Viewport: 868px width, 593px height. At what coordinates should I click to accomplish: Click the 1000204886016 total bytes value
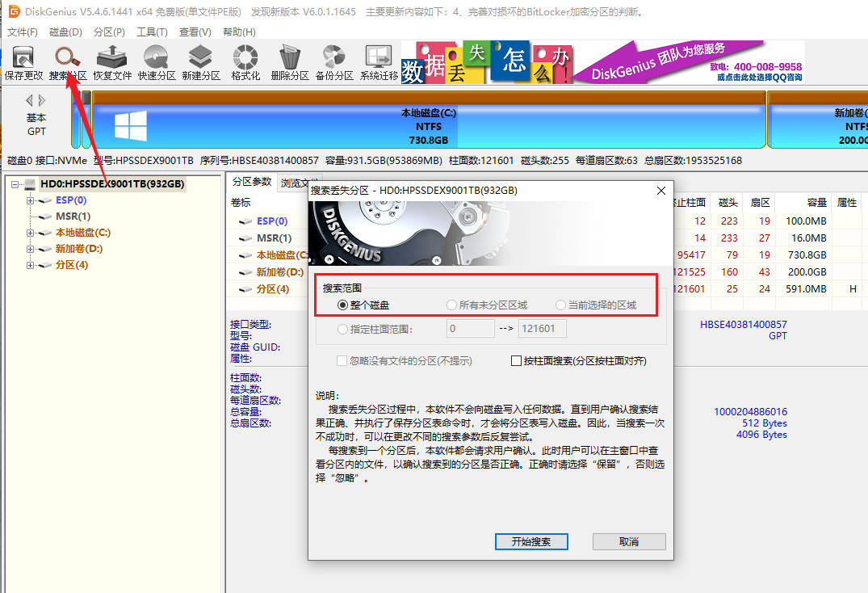click(750, 412)
